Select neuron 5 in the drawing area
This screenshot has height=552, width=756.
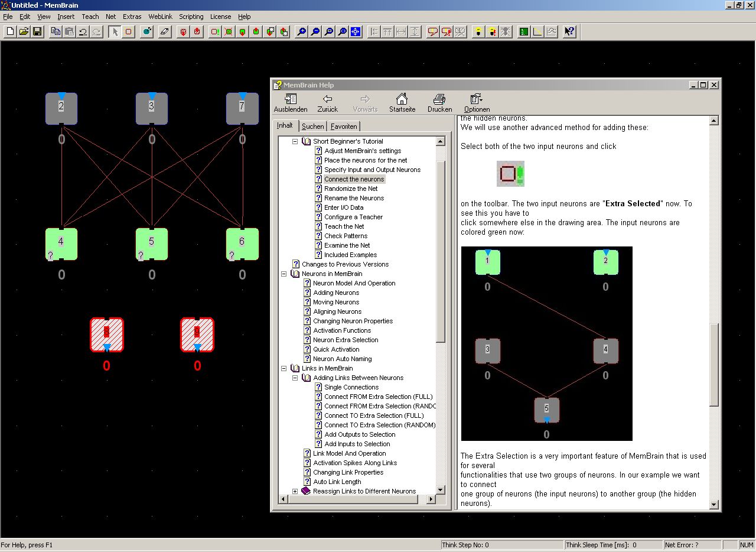pyautogui.click(x=152, y=243)
